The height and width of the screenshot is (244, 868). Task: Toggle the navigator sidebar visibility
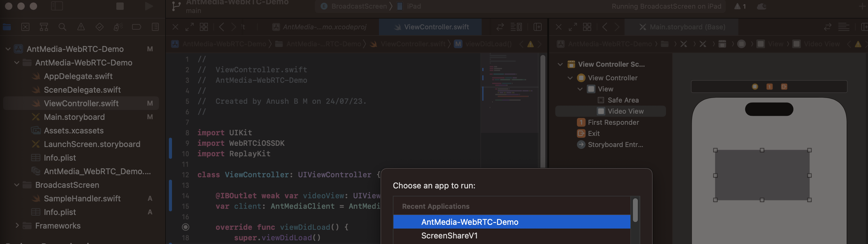coord(57,6)
